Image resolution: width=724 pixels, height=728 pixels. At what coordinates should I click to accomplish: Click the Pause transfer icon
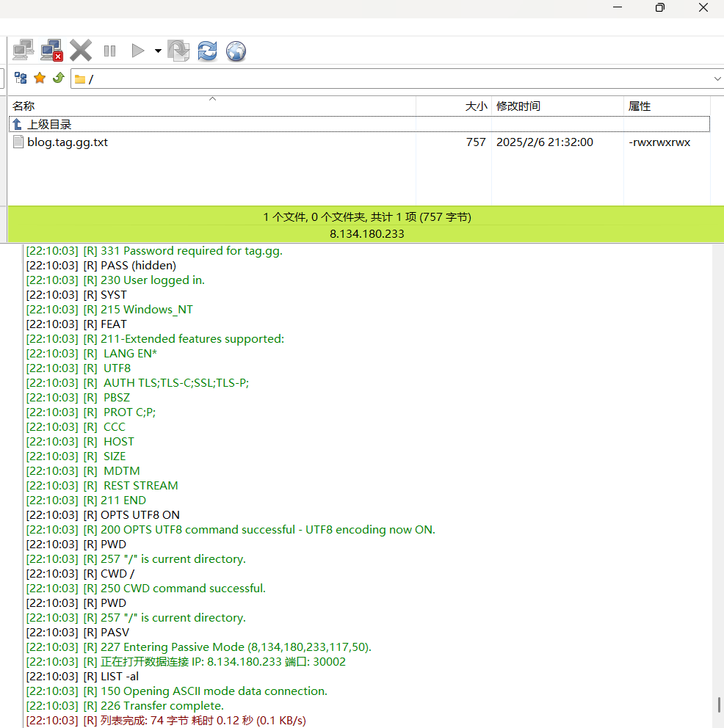click(109, 51)
